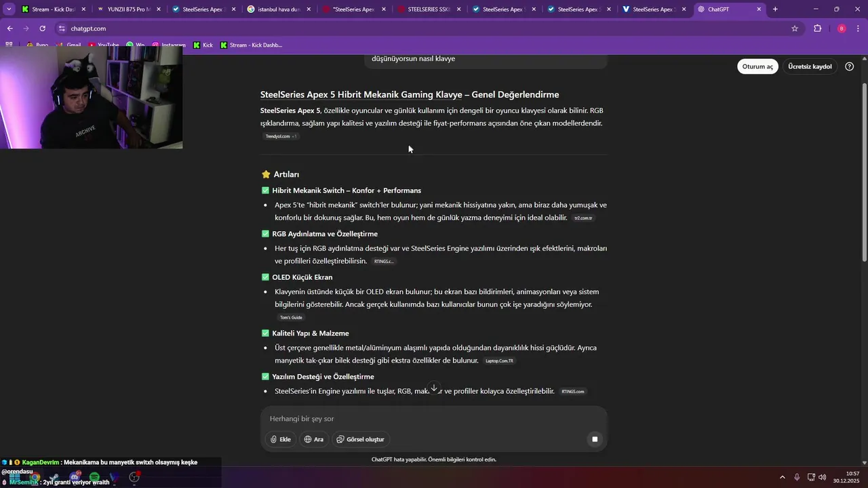Open the taskbar clock showing 10:57
This screenshot has height=488, width=868.
pos(847,477)
